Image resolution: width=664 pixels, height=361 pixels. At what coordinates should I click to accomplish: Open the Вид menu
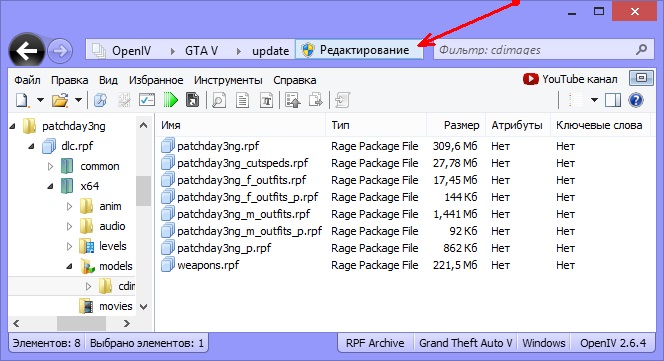[x=108, y=80]
